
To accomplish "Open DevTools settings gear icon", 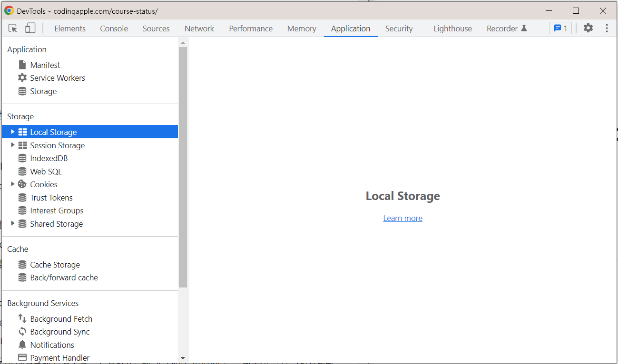I will point(588,28).
